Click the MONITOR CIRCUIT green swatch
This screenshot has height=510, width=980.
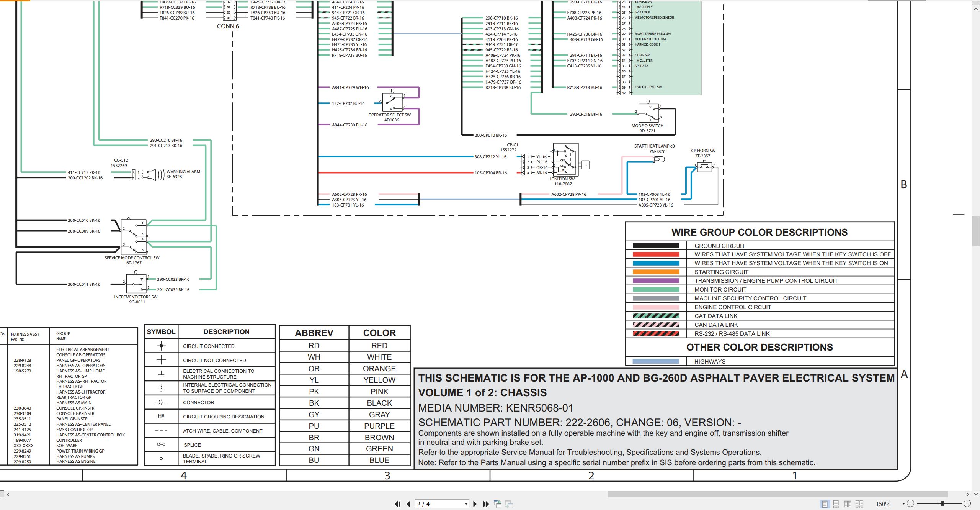[656, 289]
